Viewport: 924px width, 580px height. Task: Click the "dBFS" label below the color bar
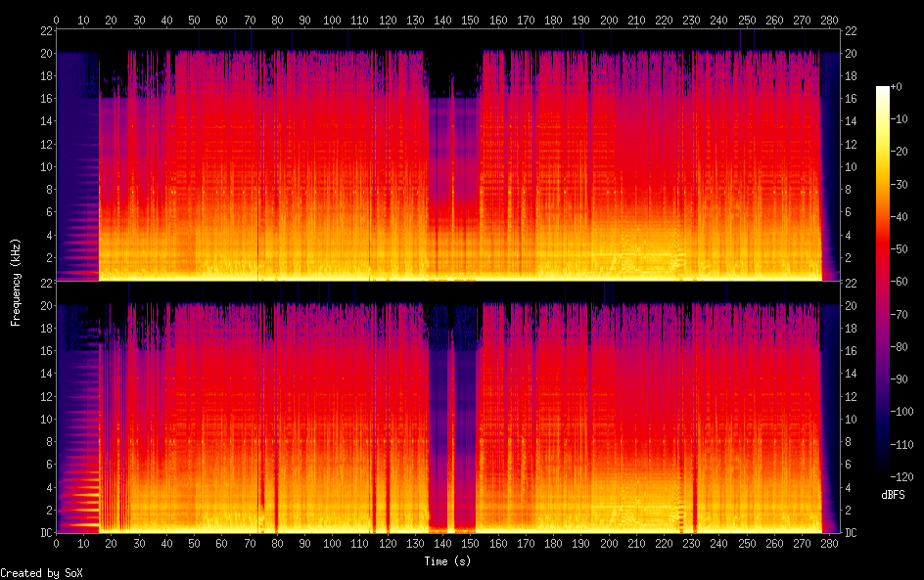[x=892, y=496]
